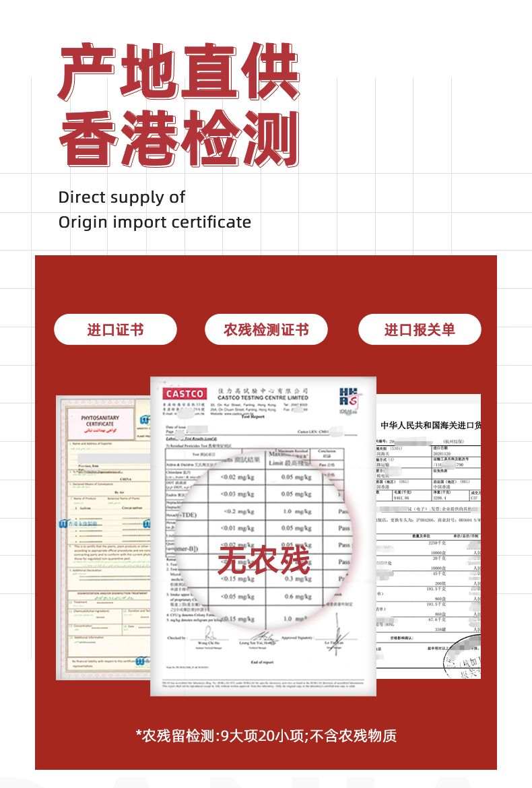
Task: Click the magnified test results circle
Action: [264, 538]
